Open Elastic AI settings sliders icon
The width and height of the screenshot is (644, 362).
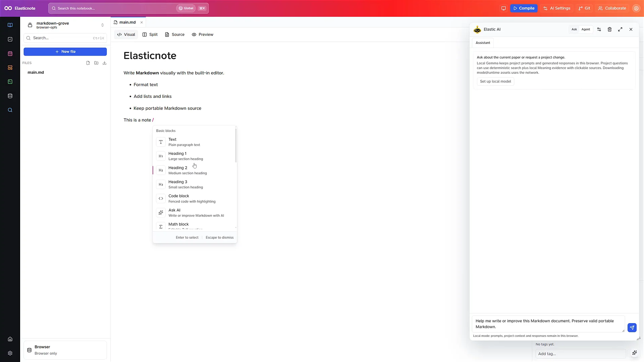pyautogui.click(x=599, y=29)
